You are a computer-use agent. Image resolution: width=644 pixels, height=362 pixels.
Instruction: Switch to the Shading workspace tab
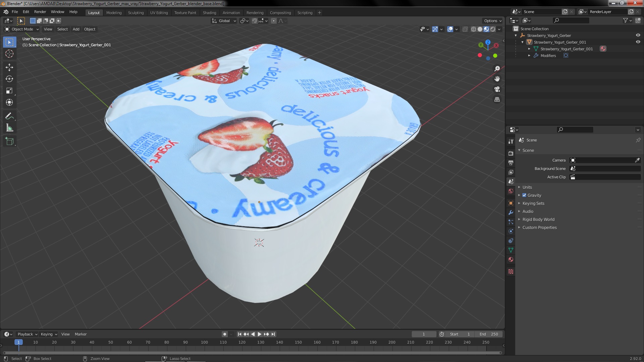click(x=209, y=13)
